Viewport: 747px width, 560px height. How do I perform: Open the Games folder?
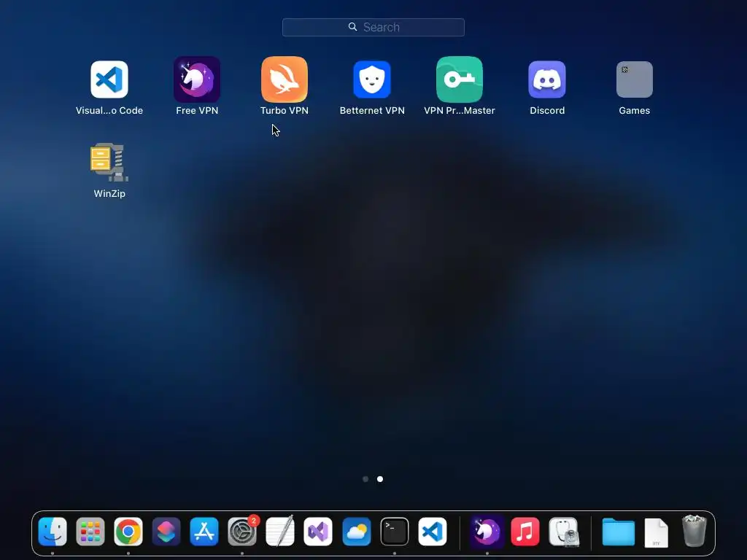(x=635, y=79)
